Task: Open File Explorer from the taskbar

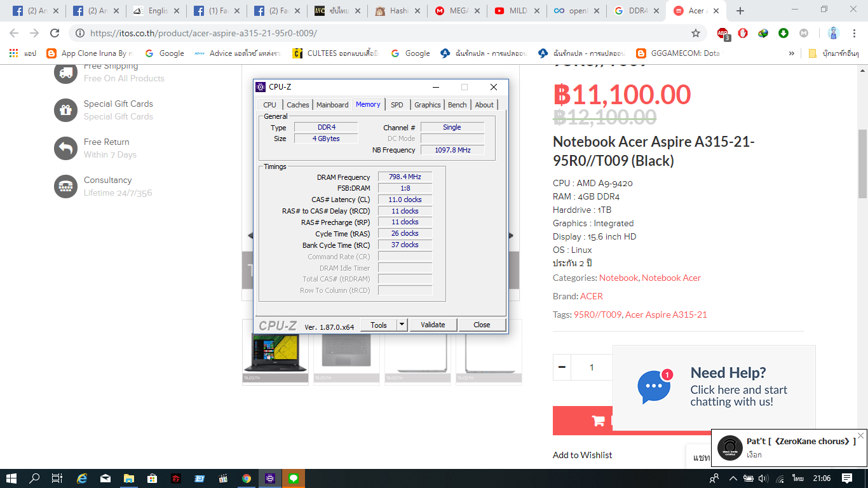Action: click(129, 478)
